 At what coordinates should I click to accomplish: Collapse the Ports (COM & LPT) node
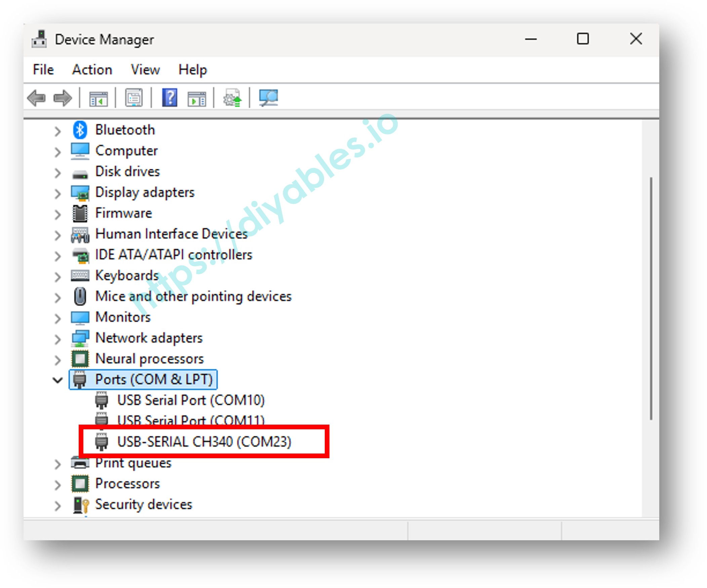coord(57,380)
